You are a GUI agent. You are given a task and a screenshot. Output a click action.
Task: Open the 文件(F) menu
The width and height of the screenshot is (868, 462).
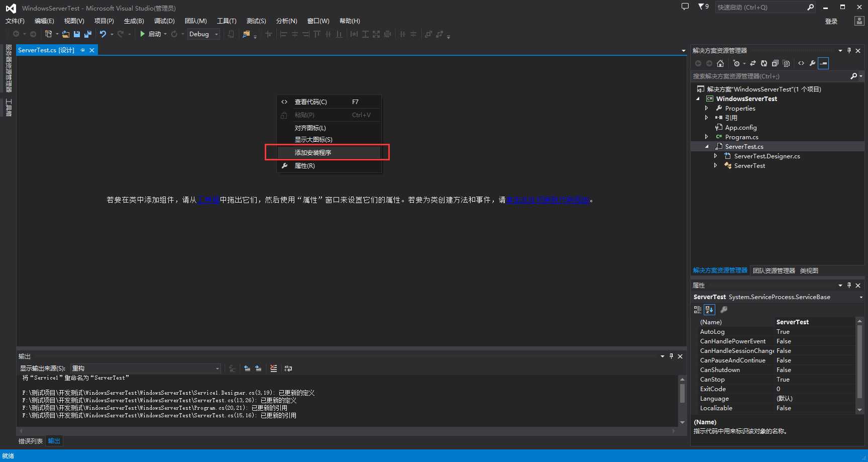(x=15, y=21)
